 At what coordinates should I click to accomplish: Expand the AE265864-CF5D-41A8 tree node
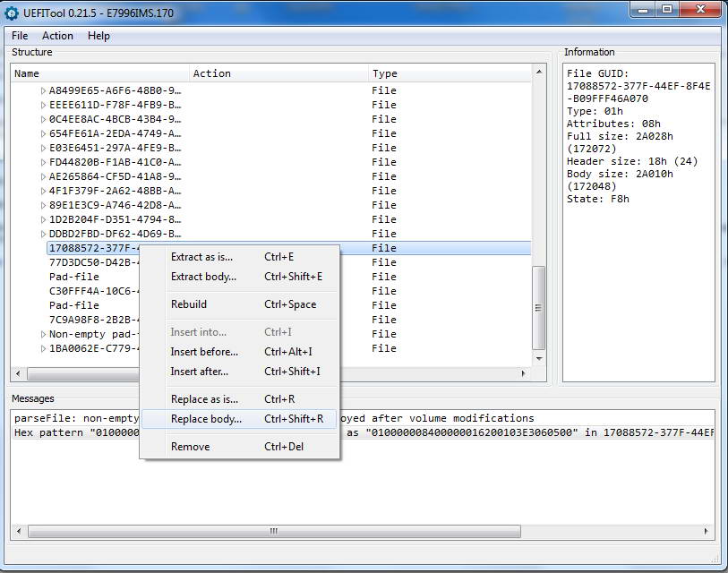43,176
